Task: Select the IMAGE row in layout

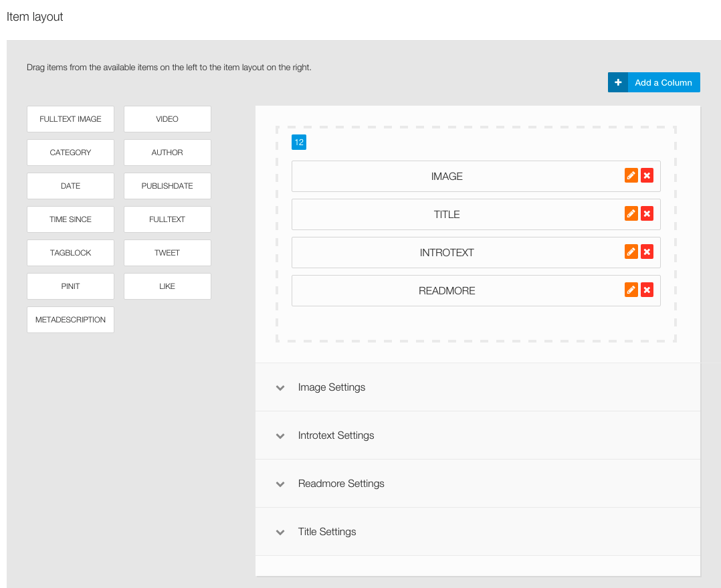Action: tap(476, 176)
